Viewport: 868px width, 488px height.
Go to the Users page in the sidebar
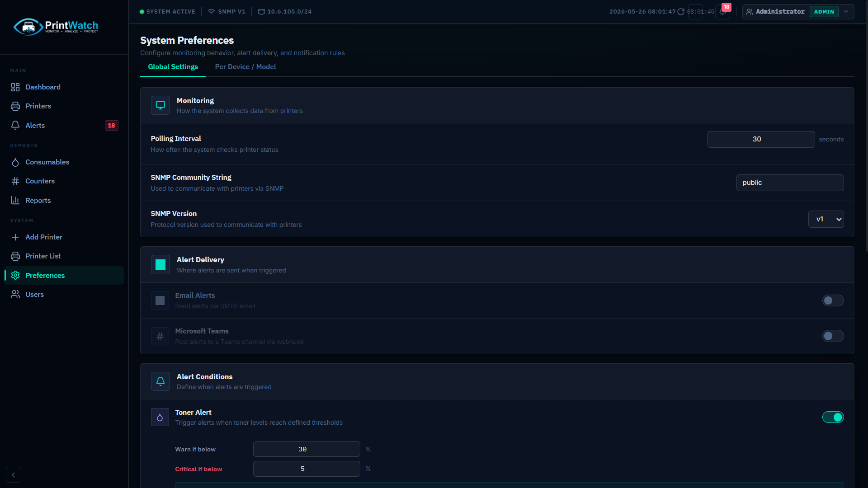click(64, 294)
